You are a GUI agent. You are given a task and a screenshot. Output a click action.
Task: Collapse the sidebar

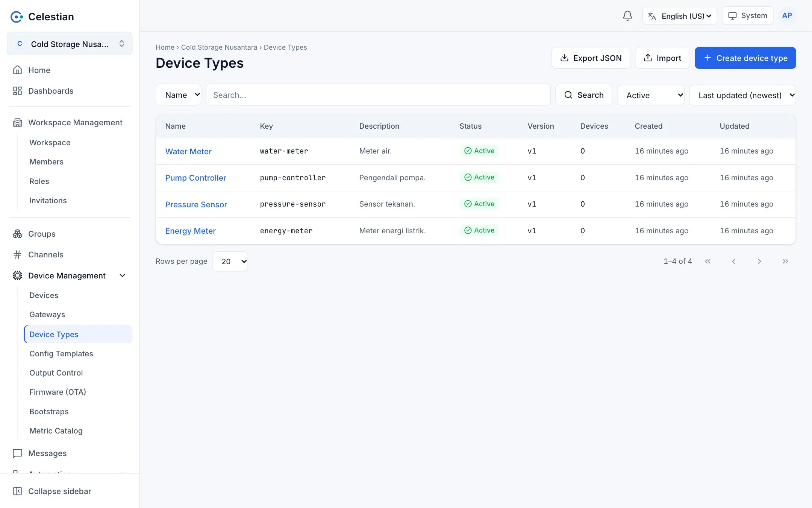point(52,491)
